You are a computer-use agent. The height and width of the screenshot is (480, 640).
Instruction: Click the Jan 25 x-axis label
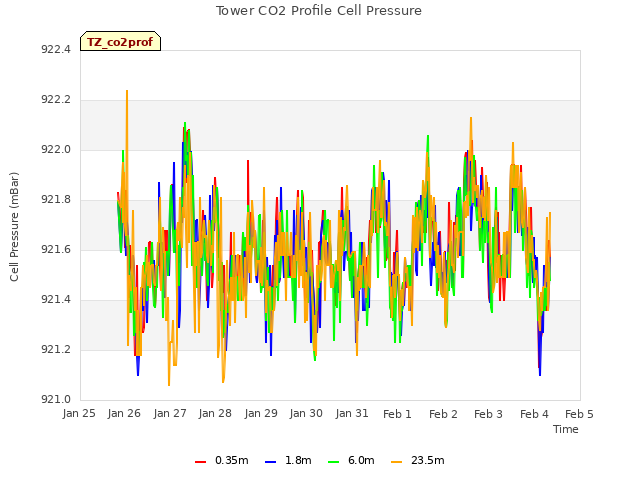[79, 414]
